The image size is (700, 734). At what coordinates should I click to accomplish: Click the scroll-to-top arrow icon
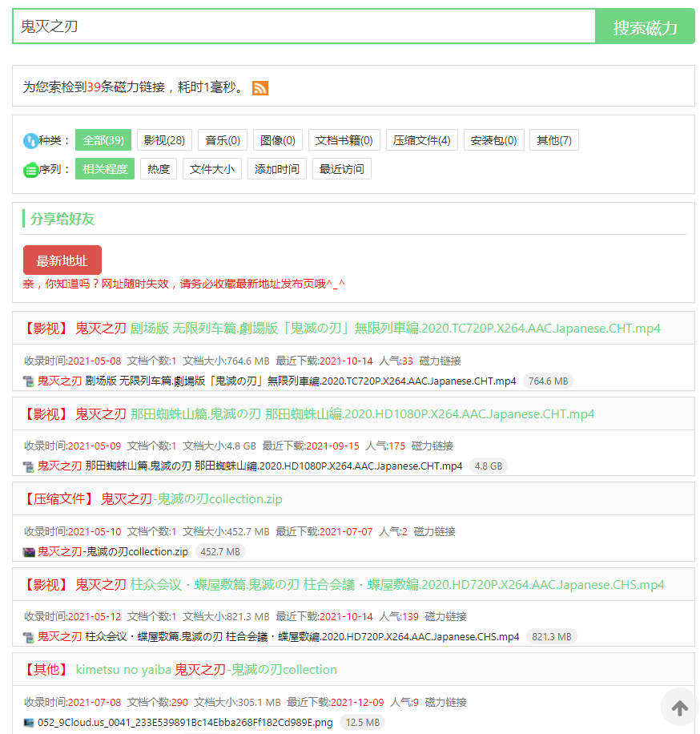[680, 708]
